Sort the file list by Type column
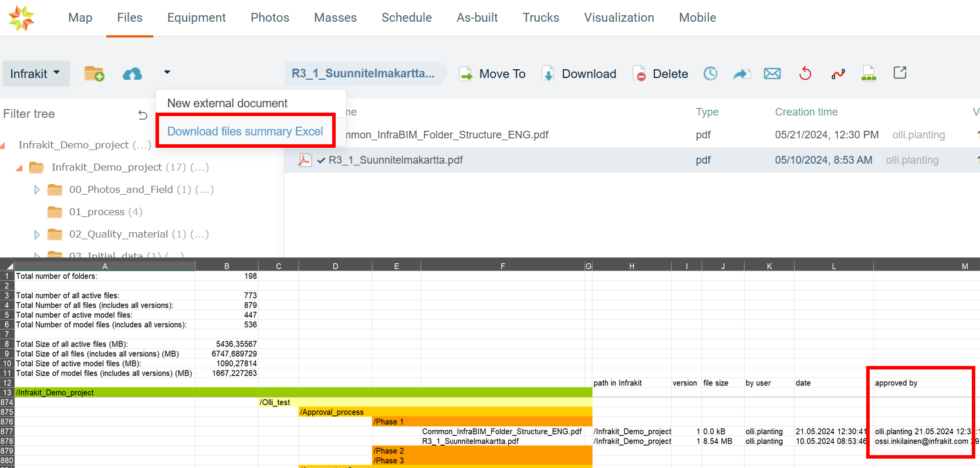980x468 pixels. [707, 112]
